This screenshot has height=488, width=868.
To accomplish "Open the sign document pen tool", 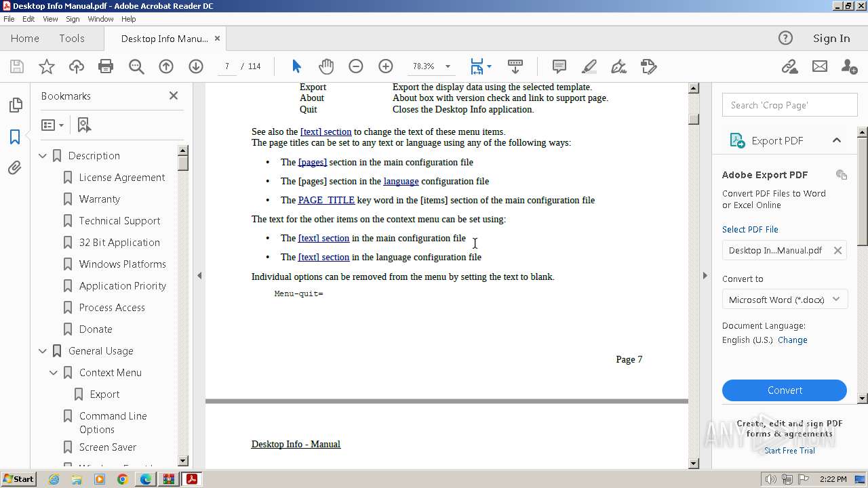I will (x=618, y=66).
